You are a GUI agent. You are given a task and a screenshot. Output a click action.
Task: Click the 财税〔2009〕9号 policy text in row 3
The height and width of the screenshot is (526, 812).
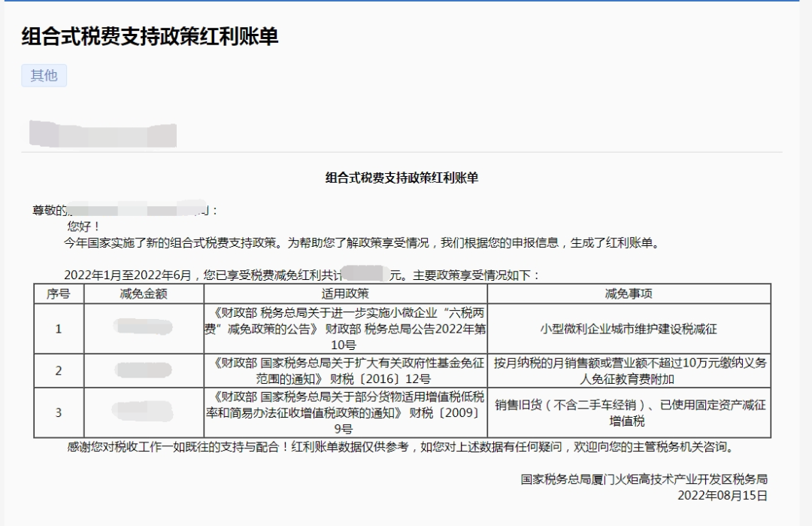click(x=345, y=412)
